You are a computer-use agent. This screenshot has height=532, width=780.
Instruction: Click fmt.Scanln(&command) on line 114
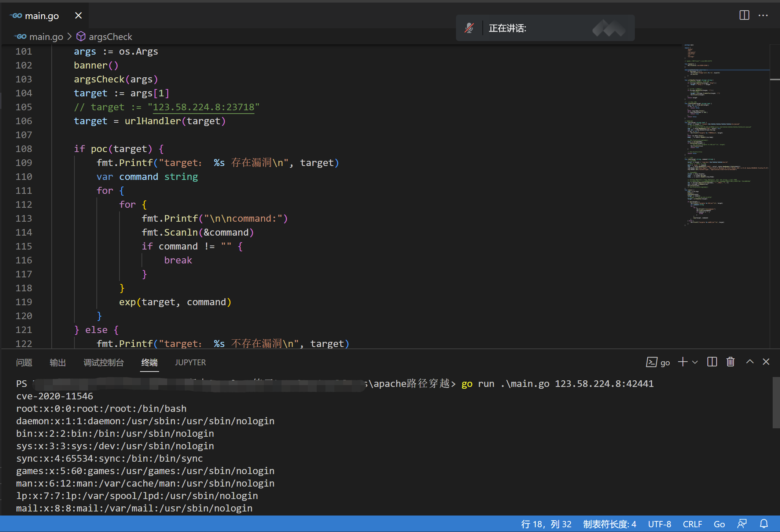coord(198,232)
